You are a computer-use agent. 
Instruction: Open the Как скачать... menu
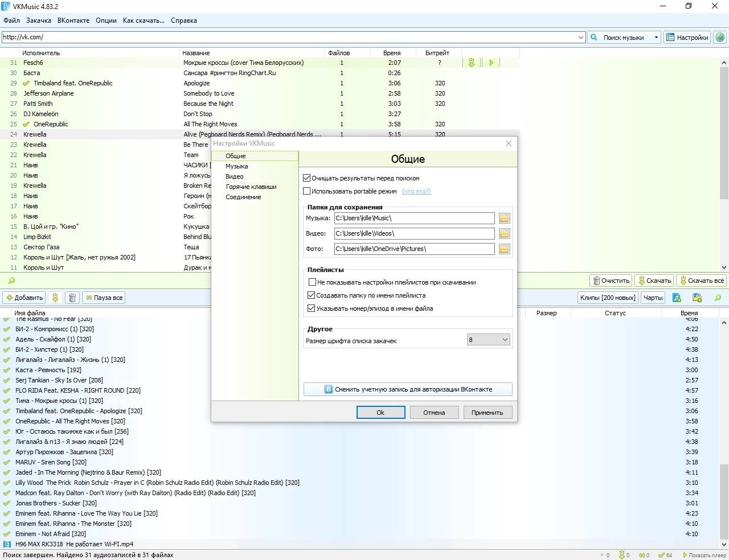(144, 20)
